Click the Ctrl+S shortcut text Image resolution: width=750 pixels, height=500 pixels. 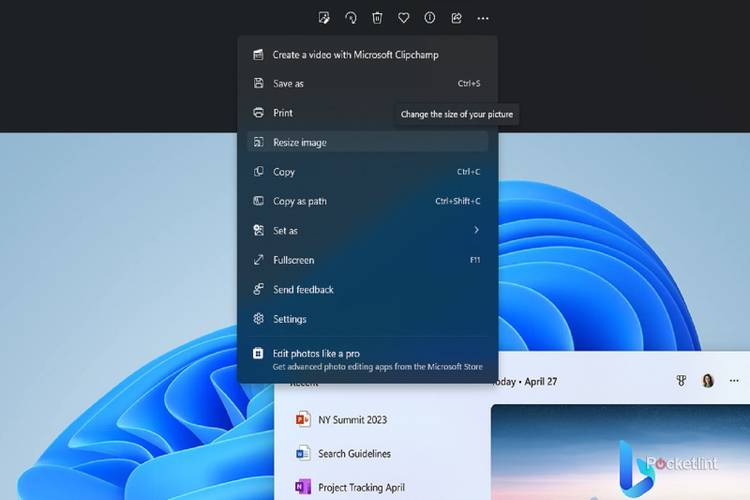469,83
